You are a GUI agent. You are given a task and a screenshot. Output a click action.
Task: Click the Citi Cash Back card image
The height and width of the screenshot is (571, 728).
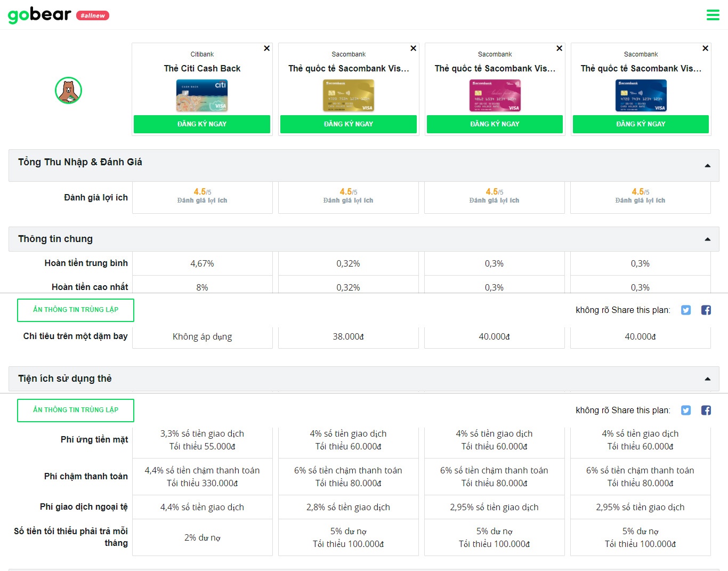coord(202,95)
